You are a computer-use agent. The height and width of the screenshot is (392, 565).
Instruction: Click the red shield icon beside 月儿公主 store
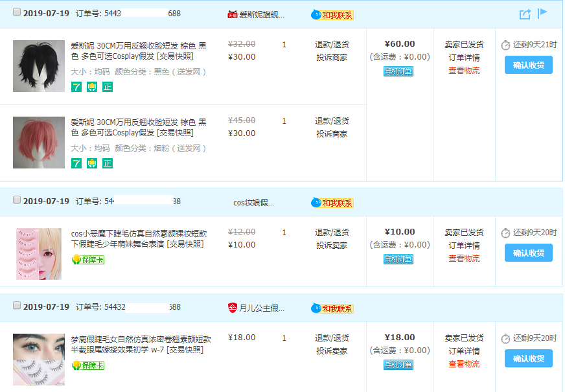233,307
